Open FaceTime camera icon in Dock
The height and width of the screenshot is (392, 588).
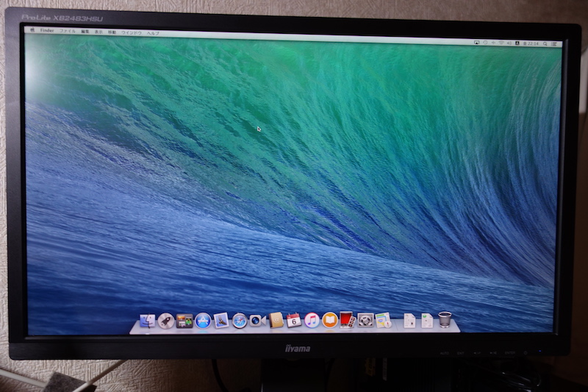tap(257, 321)
